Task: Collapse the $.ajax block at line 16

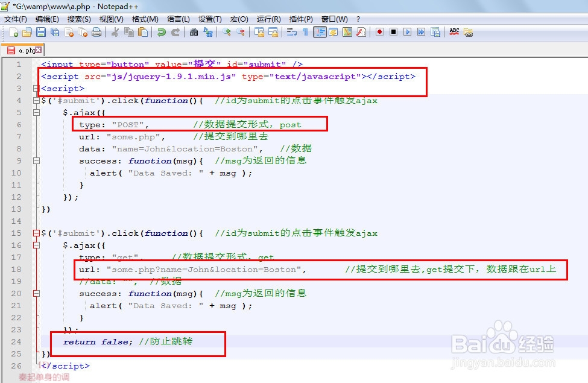Action: pyautogui.click(x=36, y=245)
